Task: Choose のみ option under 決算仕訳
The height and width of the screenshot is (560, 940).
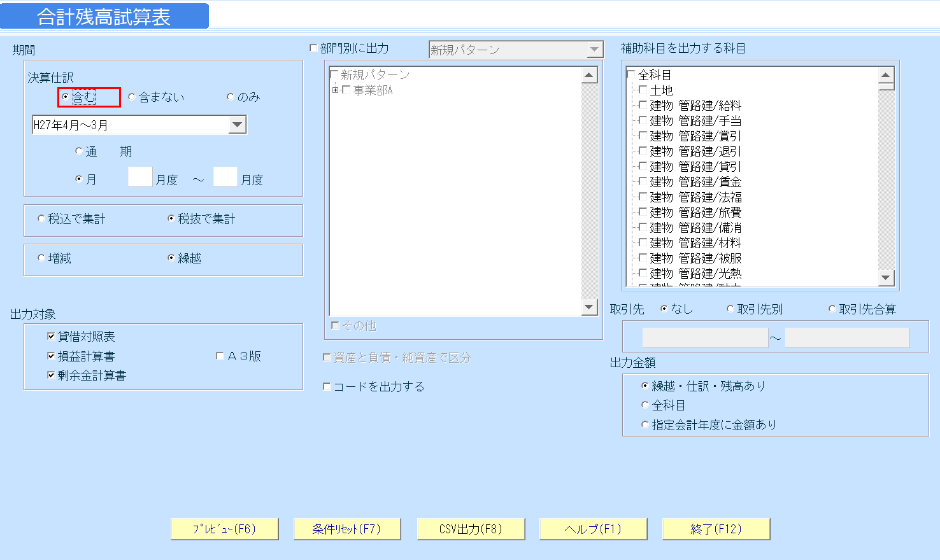Action: tap(230, 96)
